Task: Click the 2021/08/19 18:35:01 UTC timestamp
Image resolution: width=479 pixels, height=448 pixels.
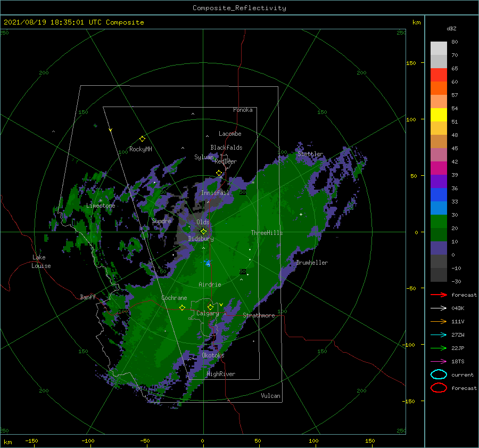Action: tap(52, 22)
